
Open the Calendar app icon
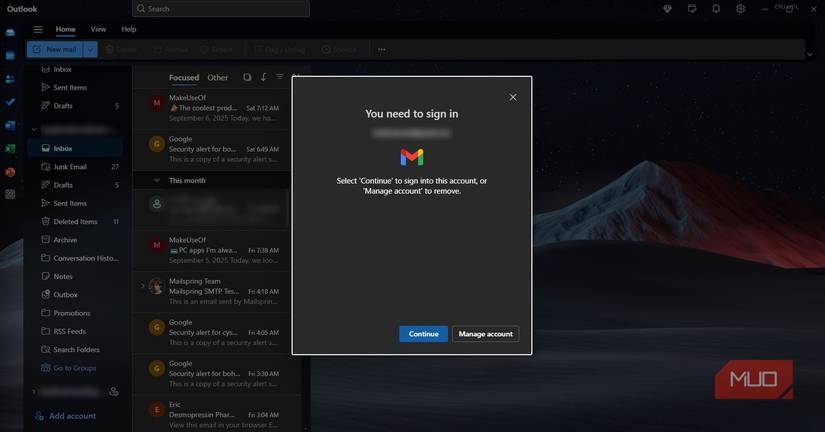click(10, 56)
